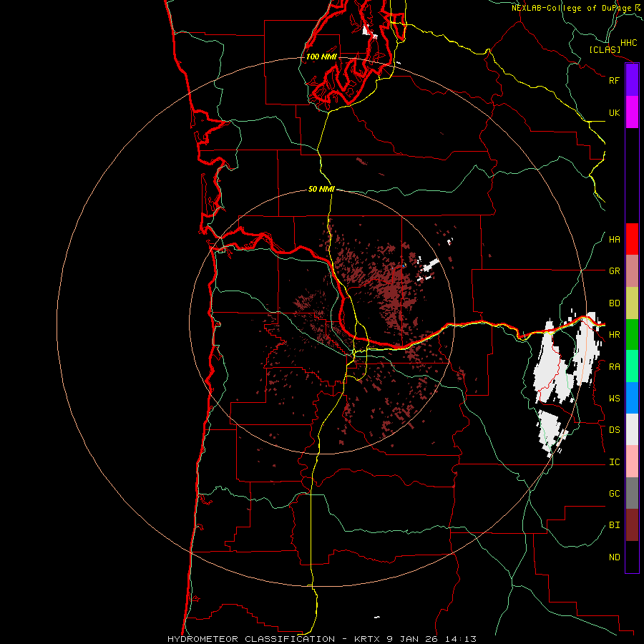The image size is (644, 644).
Task: Click the RA legend label
Action: click(x=614, y=367)
